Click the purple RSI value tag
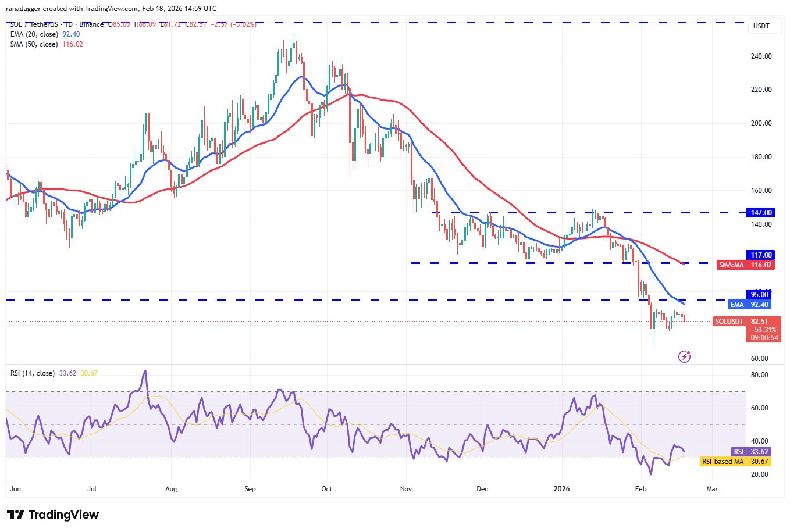This screenshot has height=532, width=790. pos(738,452)
